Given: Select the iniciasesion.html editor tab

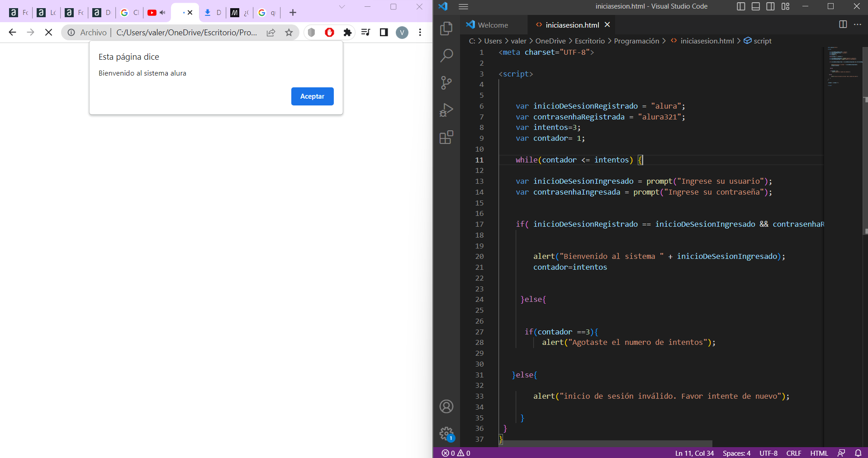Looking at the screenshot, I should click(x=572, y=25).
